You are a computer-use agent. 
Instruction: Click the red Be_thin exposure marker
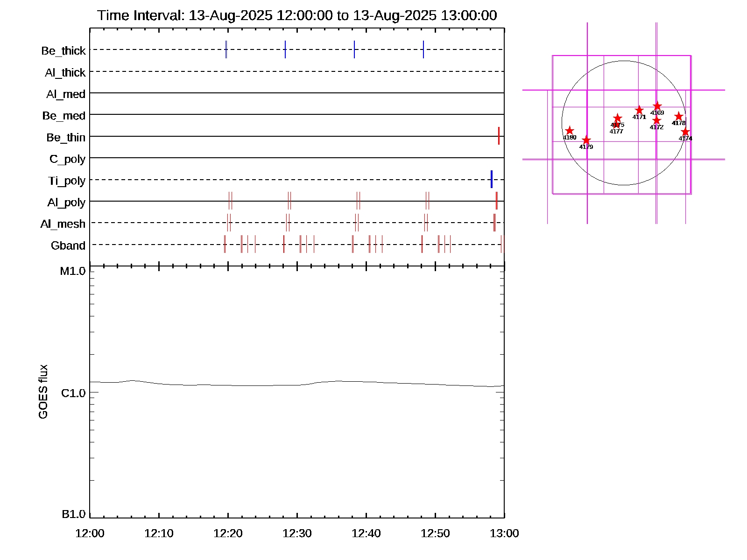[x=499, y=136]
